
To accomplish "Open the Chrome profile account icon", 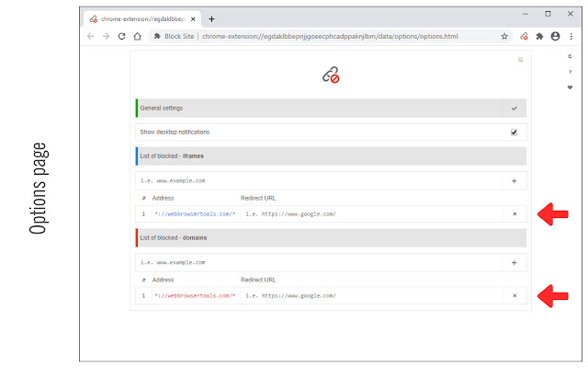I will 556,37.
